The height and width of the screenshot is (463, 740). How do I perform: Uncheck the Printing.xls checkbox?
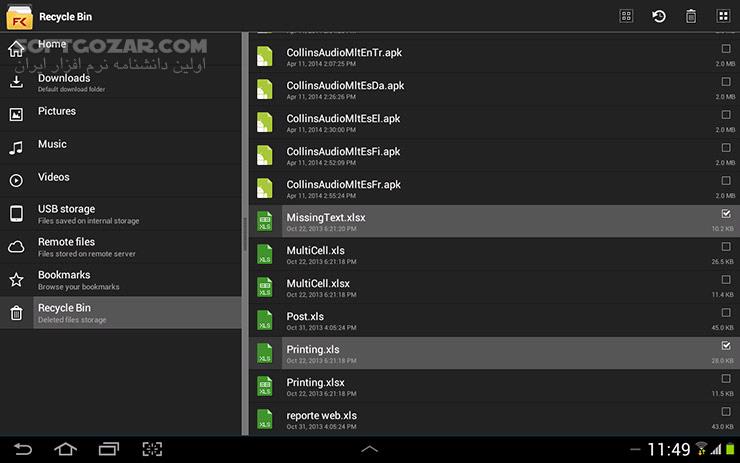click(x=726, y=346)
